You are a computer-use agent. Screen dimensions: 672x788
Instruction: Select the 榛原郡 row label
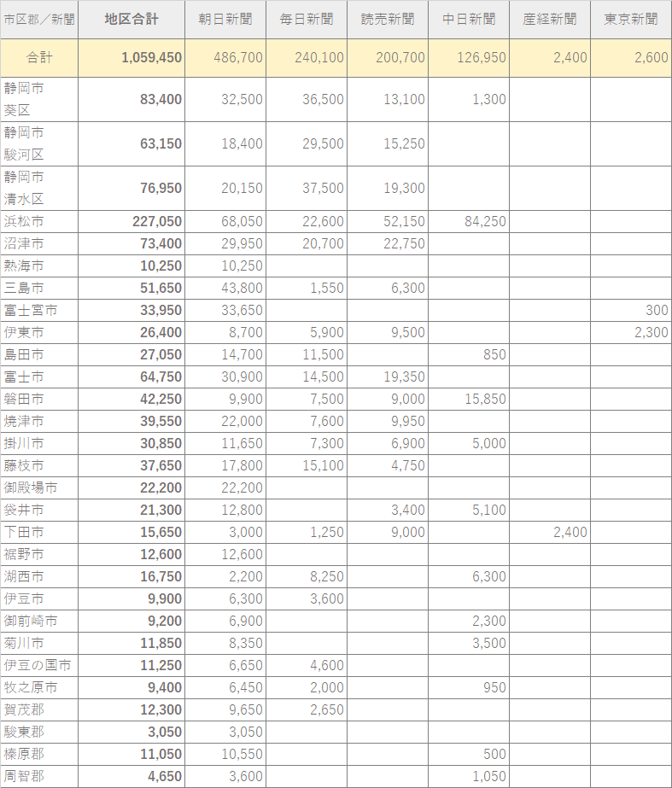[39, 755]
